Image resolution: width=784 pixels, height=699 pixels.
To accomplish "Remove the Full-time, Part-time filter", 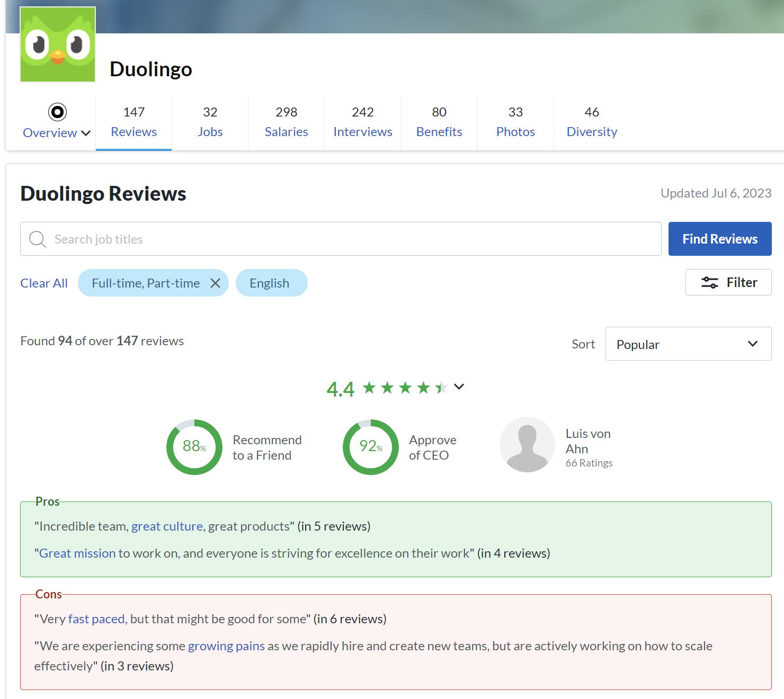I will coord(215,283).
